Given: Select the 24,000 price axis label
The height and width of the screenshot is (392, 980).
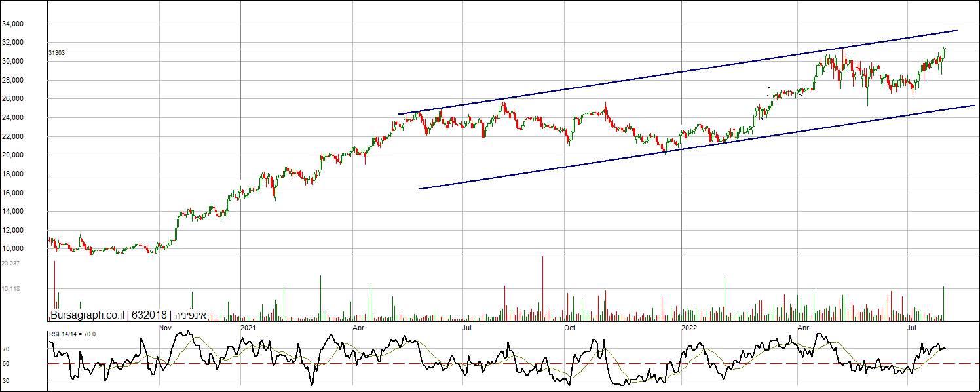Looking at the screenshot, I should (31, 118).
